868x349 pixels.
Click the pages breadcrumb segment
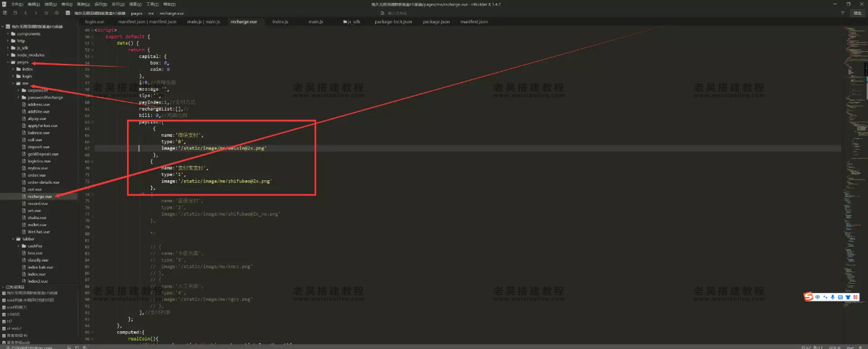(136, 13)
